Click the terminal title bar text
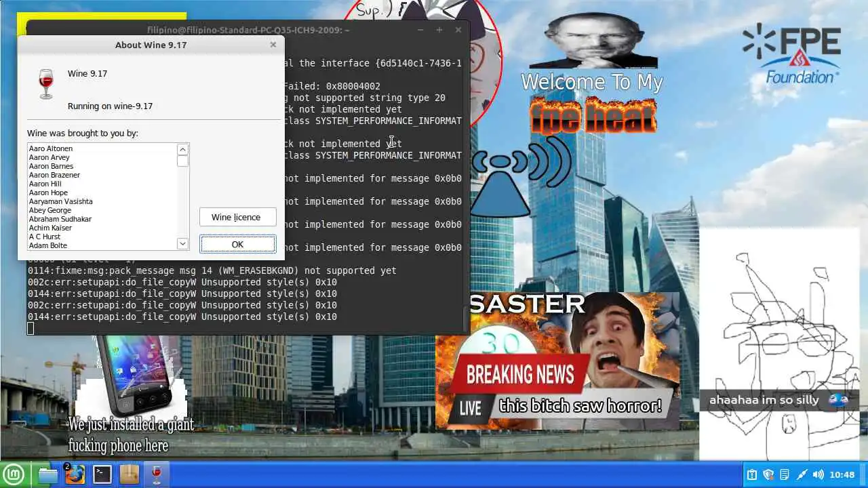 (x=249, y=30)
